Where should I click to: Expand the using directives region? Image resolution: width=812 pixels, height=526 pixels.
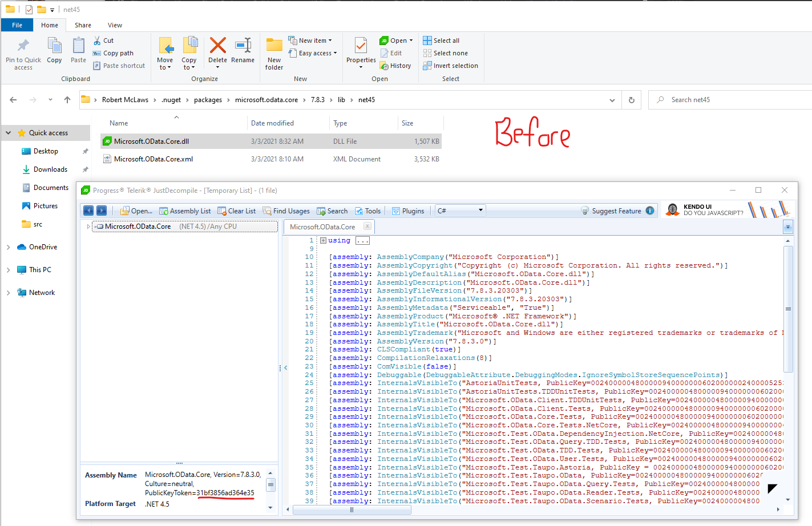tap(323, 241)
